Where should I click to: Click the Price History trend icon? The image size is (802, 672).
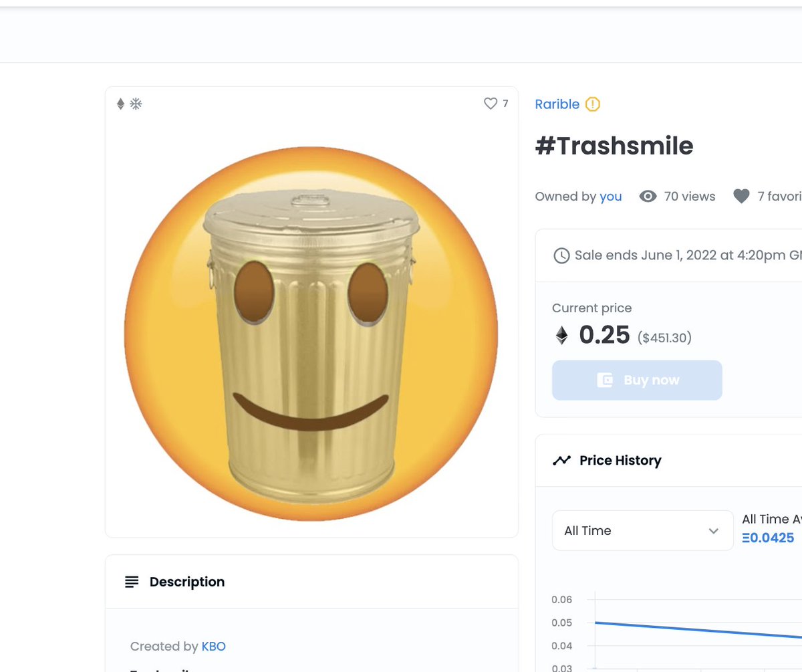[x=561, y=461]
